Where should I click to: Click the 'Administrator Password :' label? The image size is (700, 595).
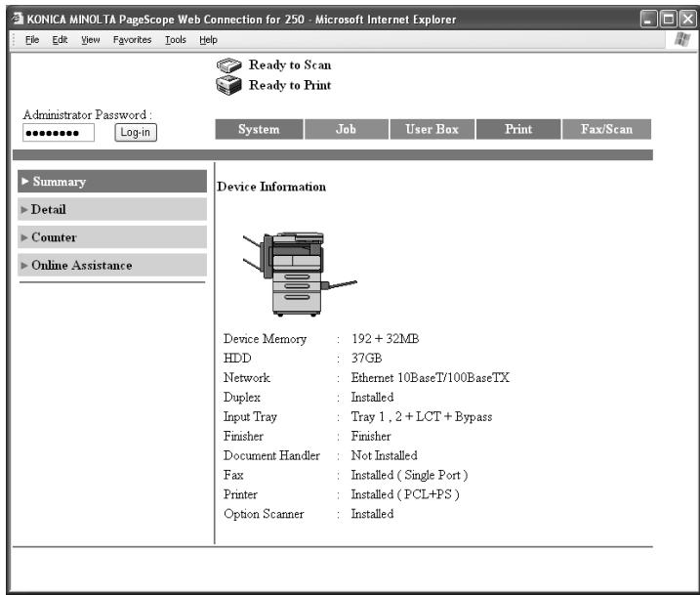88,115
